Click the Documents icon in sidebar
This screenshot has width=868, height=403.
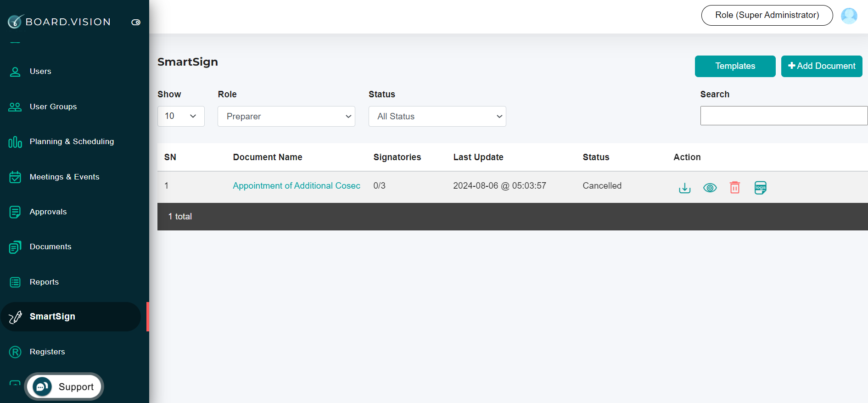[15, 247]
